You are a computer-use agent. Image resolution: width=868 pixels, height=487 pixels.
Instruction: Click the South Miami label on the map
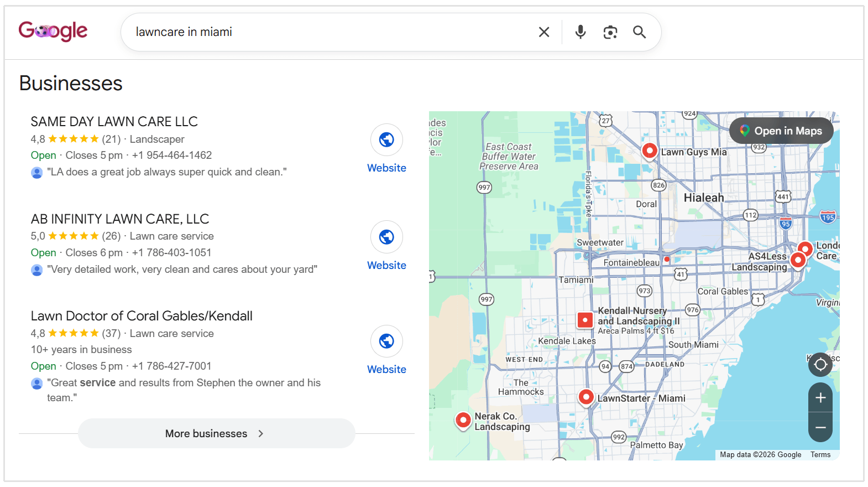(x=693, y=345)
